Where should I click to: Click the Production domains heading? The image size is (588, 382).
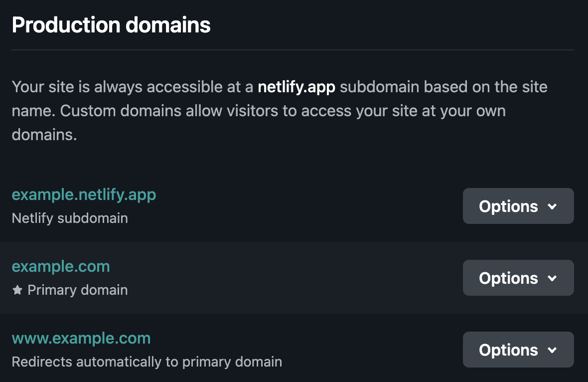coord(111,24)
